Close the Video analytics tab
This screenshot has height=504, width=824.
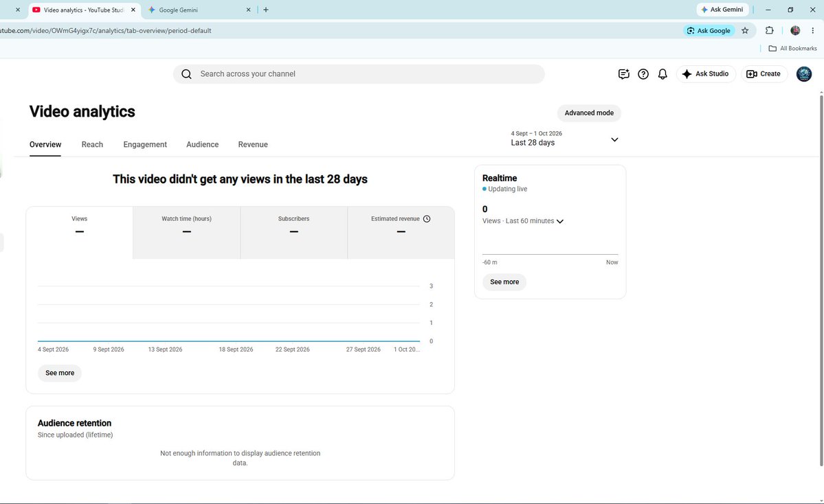click(133, 10)
